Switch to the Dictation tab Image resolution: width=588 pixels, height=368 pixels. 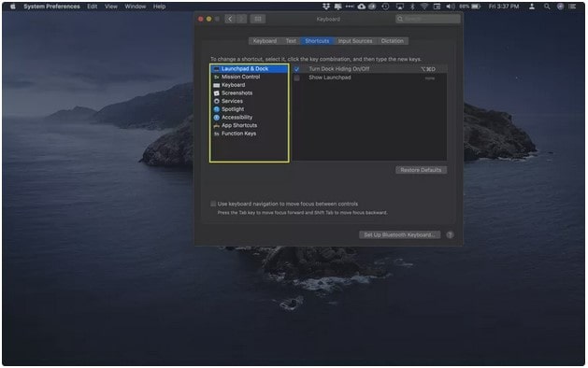pos(393,41)
